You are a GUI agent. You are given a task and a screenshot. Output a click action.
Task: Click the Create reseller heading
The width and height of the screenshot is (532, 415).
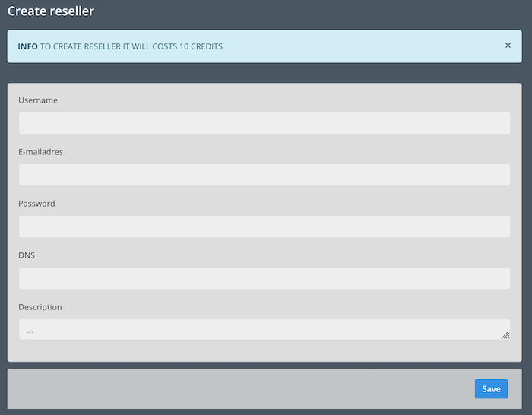pos(51,11)
